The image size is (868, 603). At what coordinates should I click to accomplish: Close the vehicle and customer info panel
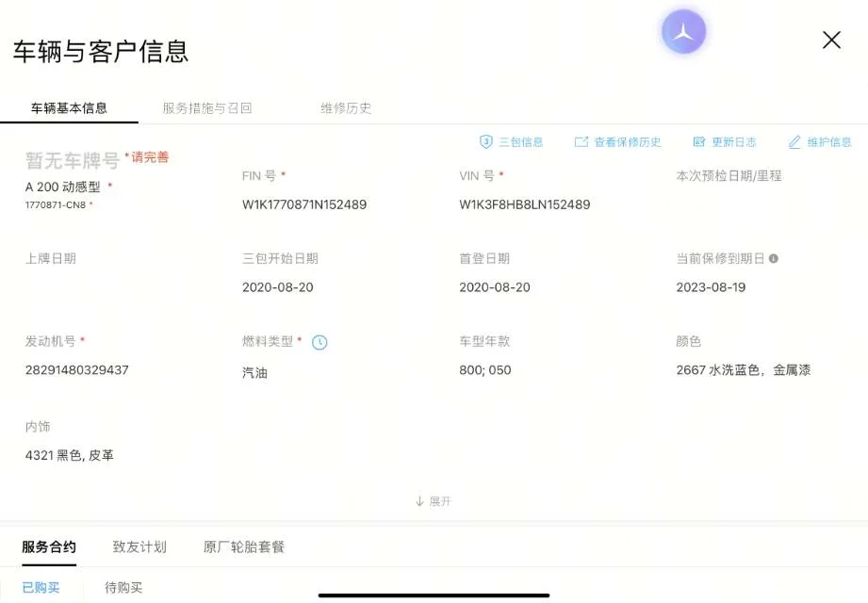point(831,41)
